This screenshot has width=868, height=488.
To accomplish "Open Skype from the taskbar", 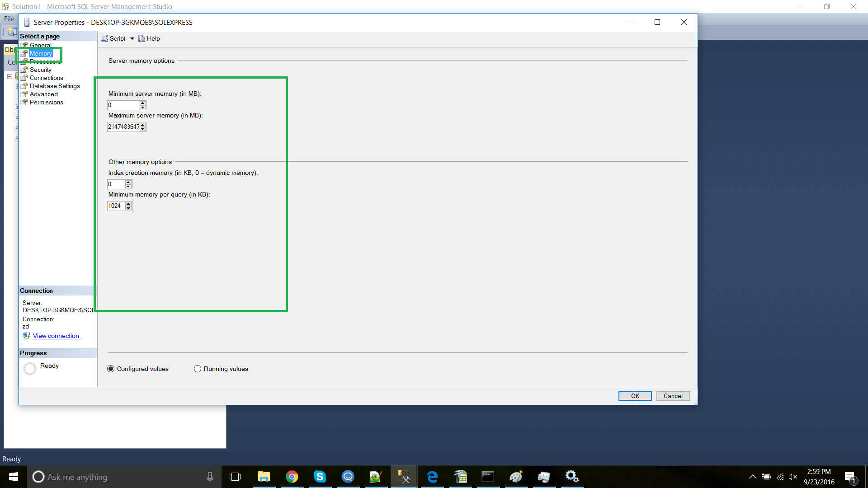I will tap(320, 477).
